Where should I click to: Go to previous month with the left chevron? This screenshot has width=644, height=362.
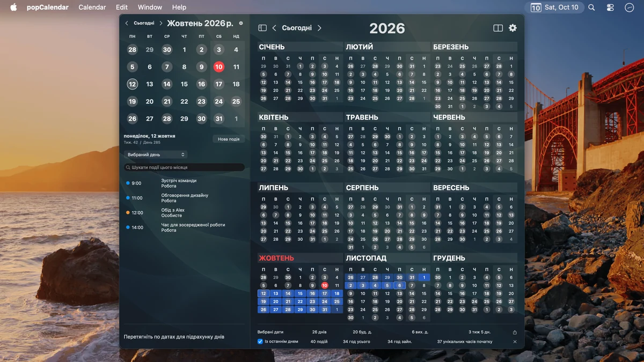coord(127,24)
